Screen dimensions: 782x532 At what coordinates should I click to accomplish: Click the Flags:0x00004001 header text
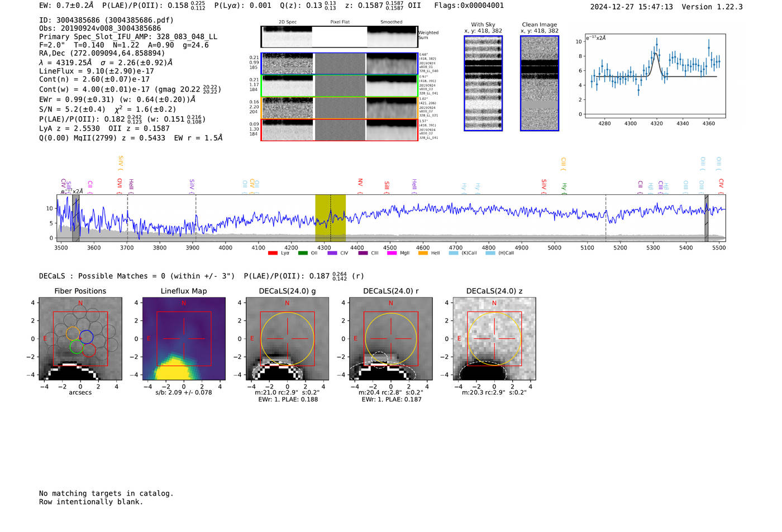click(x=469, y=6)
